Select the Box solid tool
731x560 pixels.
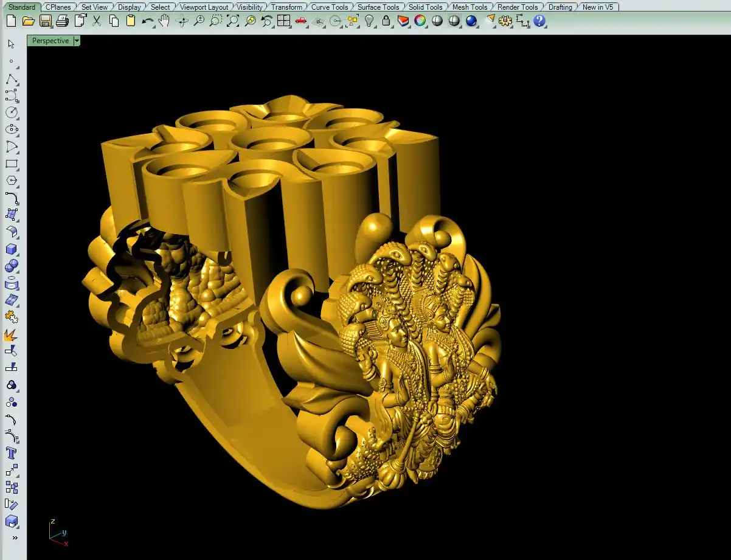[12, 249]
